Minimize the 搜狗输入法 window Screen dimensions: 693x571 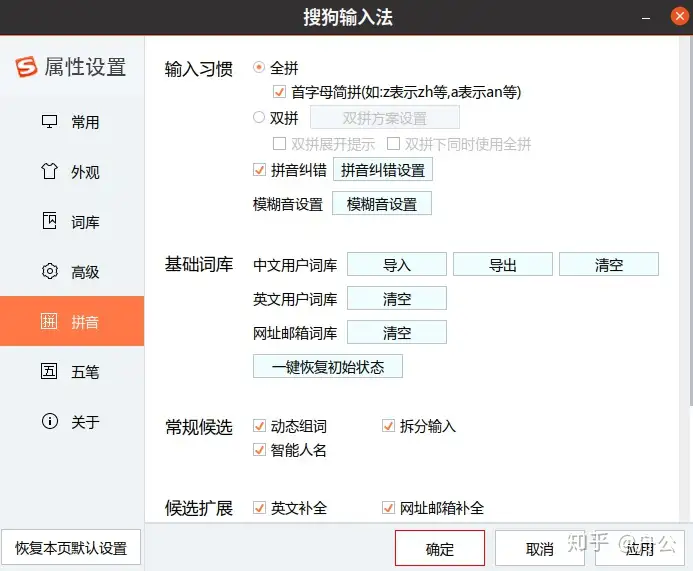pos(646,19)
